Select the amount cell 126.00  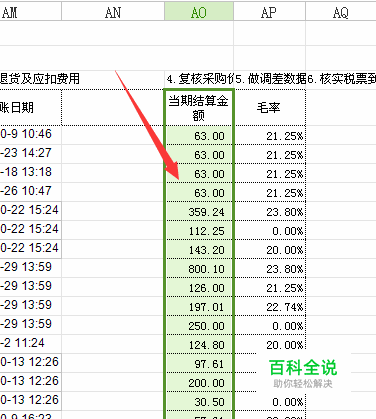point(199,288)
